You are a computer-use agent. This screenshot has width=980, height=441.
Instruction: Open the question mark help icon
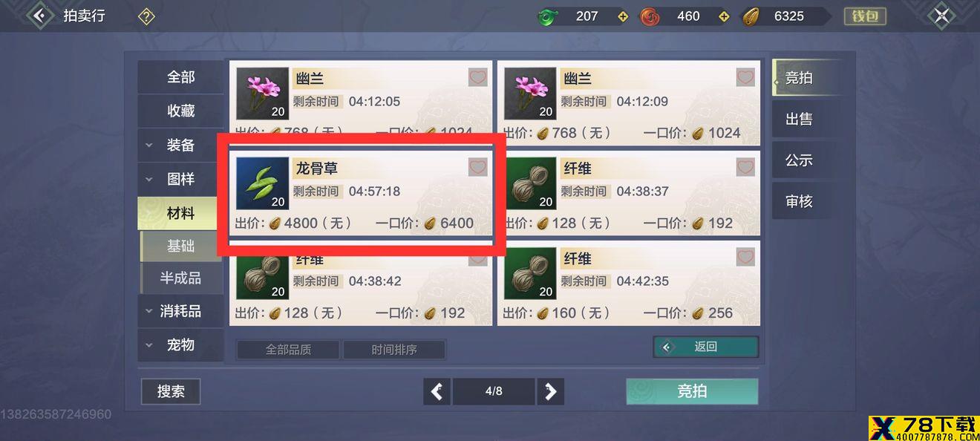pos(147,16)
